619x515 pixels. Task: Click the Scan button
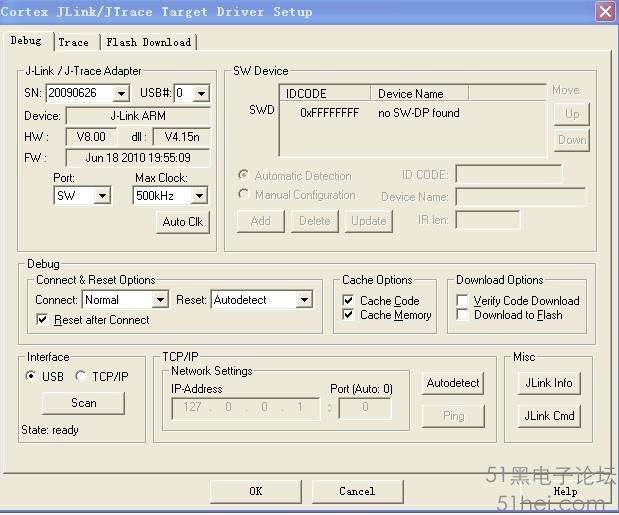pyautogui.click(x=83, y=403)
